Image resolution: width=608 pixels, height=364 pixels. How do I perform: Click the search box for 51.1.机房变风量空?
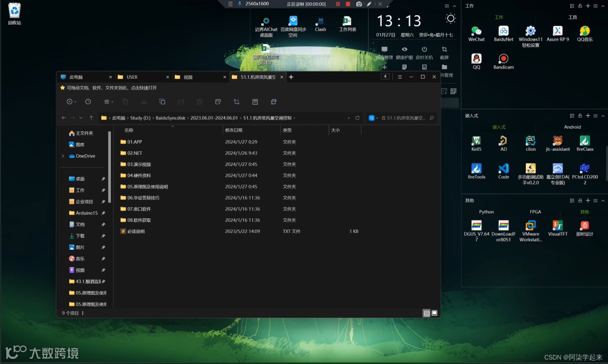point(401,118)
